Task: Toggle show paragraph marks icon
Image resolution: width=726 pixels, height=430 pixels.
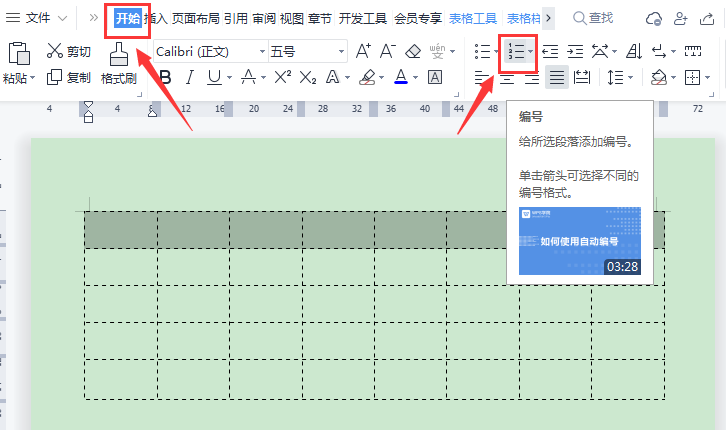Action: pos(659,51)
